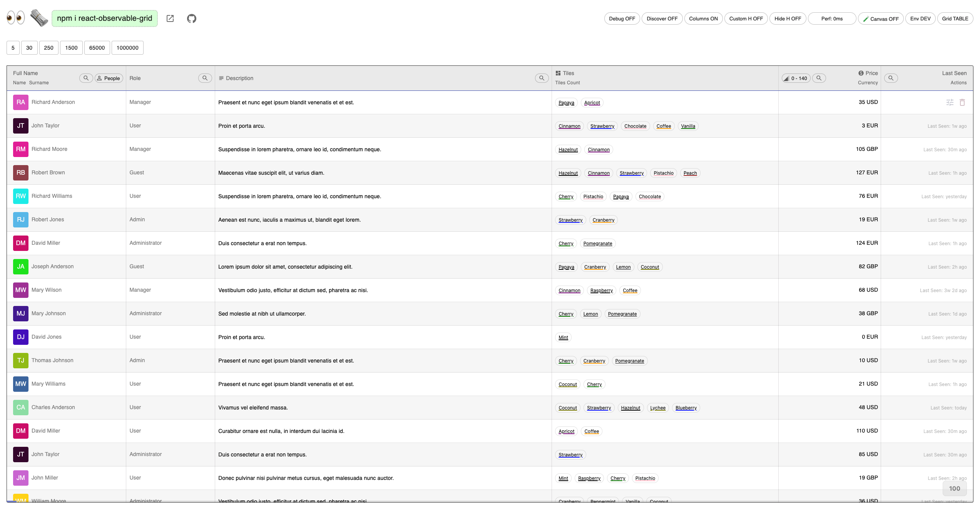Open the GitHub repository icon

click(x=192, y=18)
